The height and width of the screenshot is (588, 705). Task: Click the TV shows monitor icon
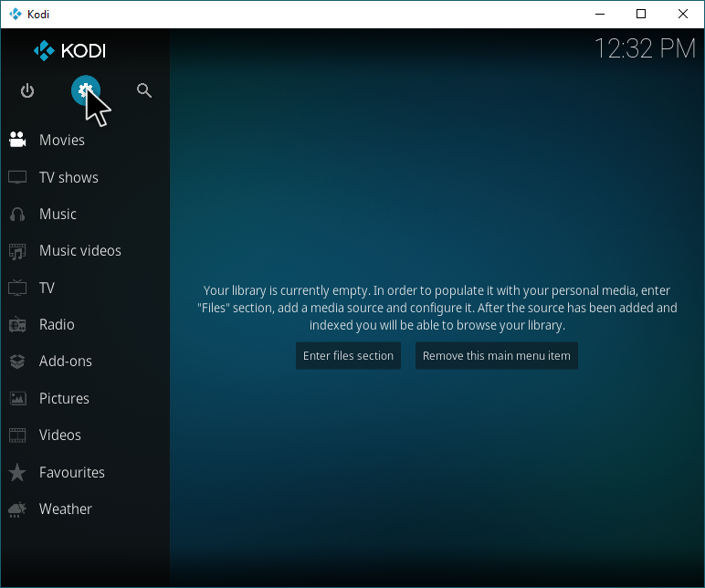pos(17,177)
